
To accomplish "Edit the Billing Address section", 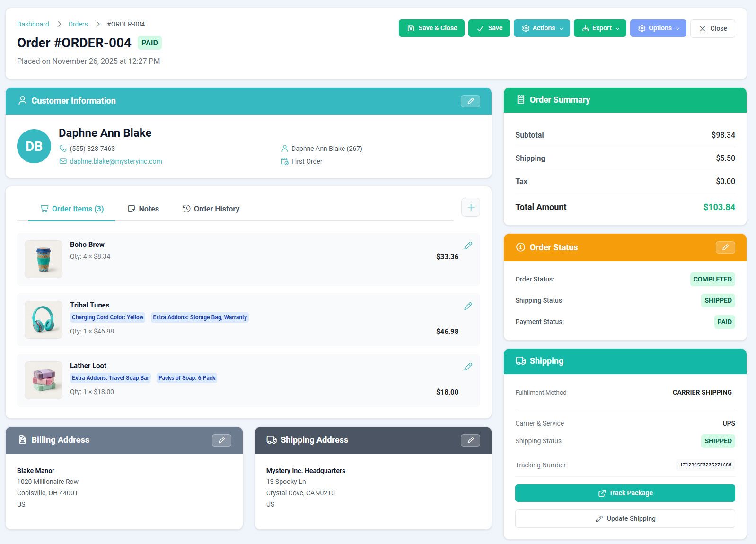I will click(221, 440).
